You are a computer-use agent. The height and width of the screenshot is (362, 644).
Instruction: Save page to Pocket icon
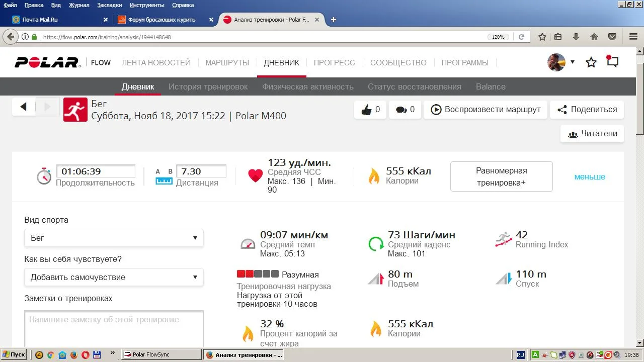(612, 37)
